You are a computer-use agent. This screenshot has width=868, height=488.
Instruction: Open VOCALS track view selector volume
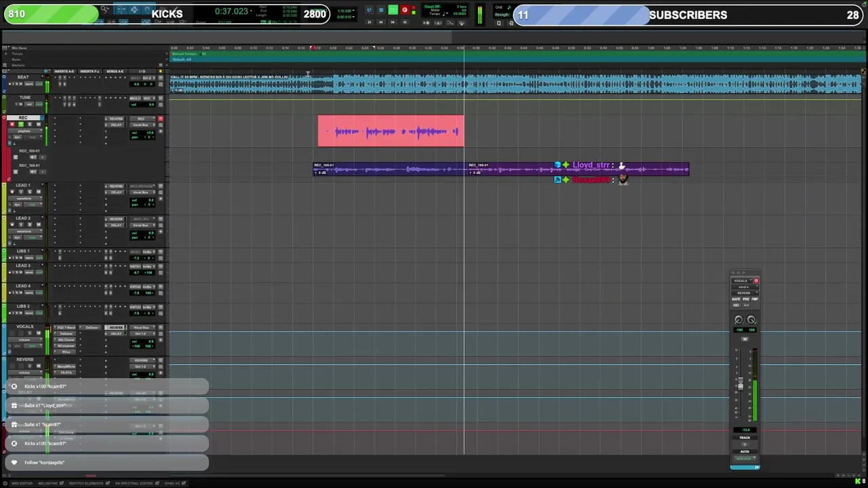click(24, 339)
